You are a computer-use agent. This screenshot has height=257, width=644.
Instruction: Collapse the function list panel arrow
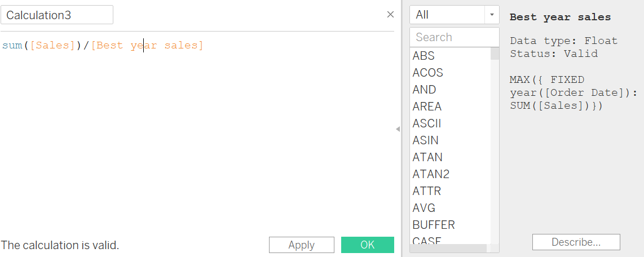tap(398, 129)
